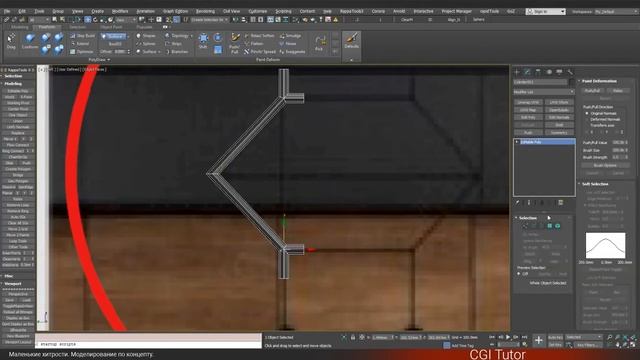Open the Graph Editors menu
This screenshot has width=640, height=360.
(x=175, y=11)
